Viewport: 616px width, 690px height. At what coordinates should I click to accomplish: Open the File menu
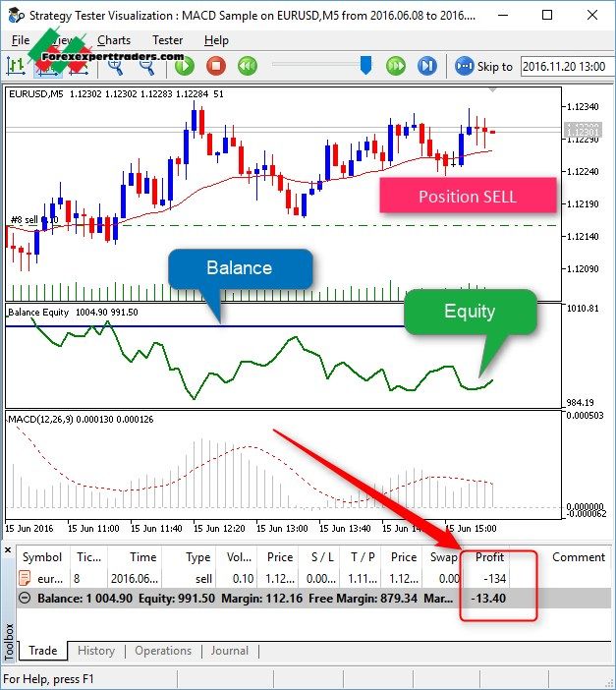[x=21, y=40]
